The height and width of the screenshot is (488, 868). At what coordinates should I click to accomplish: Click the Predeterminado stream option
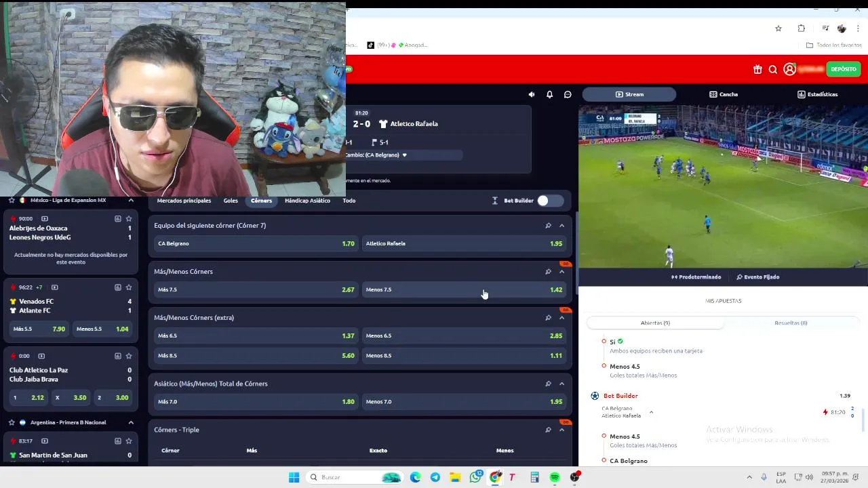pos(696,277)
